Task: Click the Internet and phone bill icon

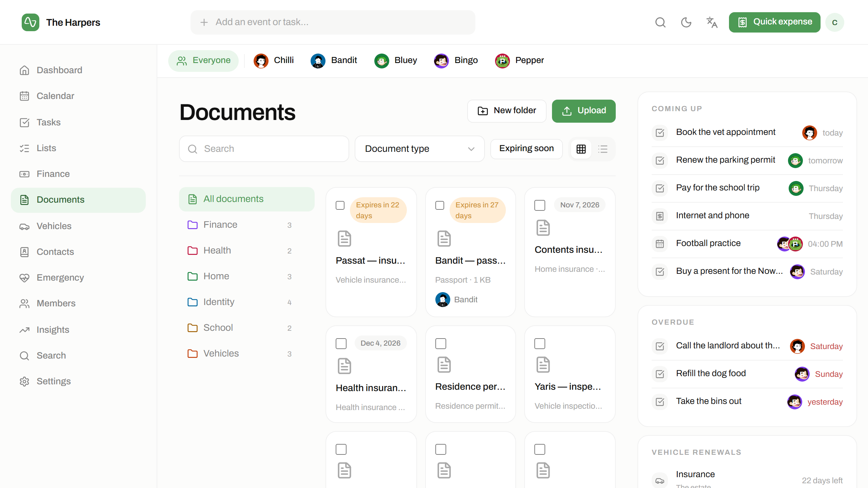Action: 660,216
